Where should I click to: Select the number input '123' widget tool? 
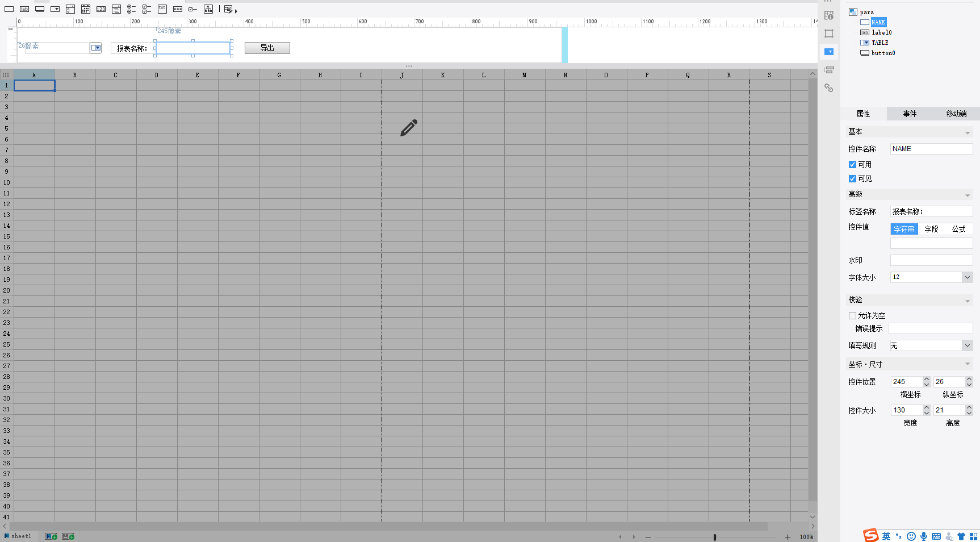tap(101, 9)
